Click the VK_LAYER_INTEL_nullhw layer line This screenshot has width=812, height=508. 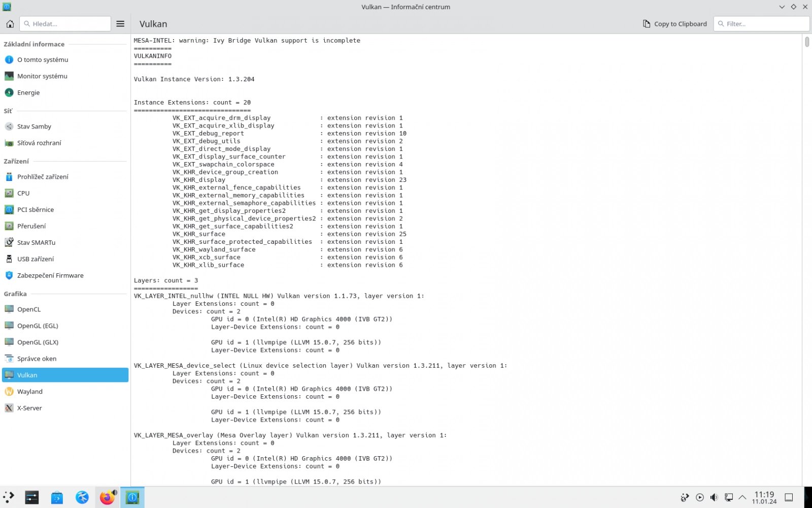[x=279, y=296]
